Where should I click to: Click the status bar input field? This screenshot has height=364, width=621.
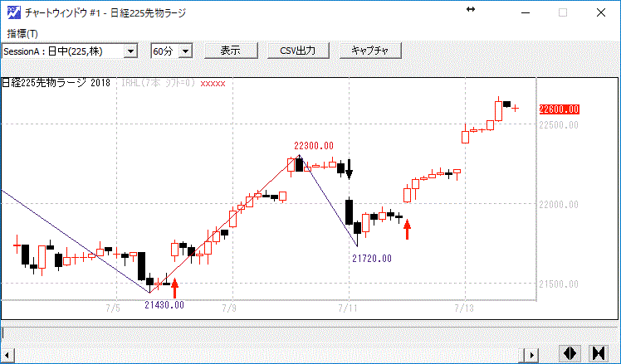point(310,333)
